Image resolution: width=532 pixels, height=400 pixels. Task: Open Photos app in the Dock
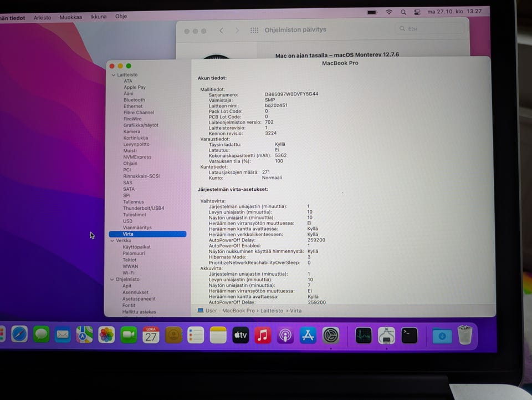click(x=106, y=335)
